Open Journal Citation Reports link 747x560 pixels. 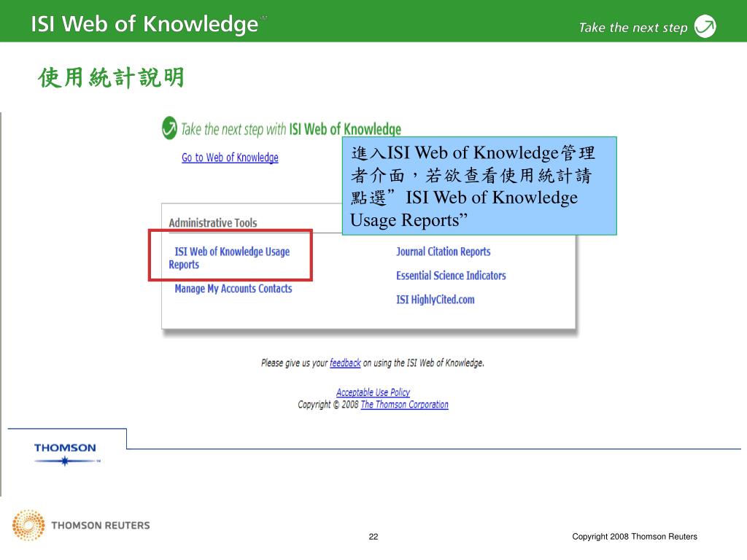pyautogui.click(x=443, y=252)
